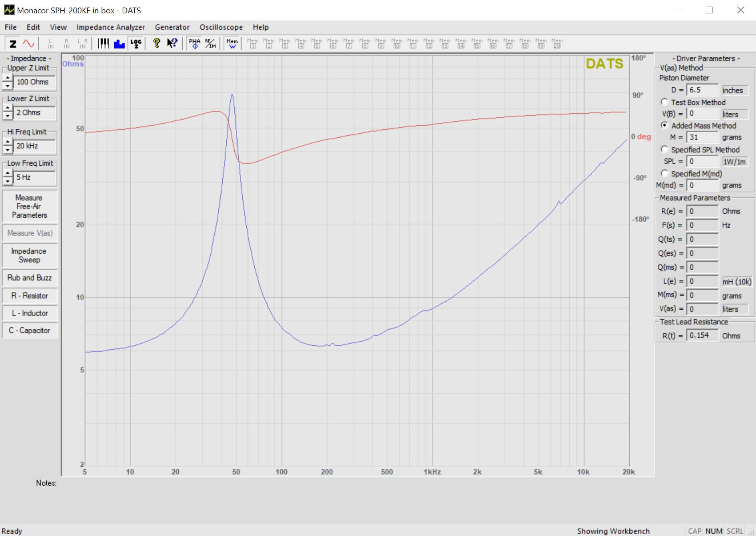Increase the Low Freq Limit with up arrow
The image size is (756, 536).
[x=8, y=173]
